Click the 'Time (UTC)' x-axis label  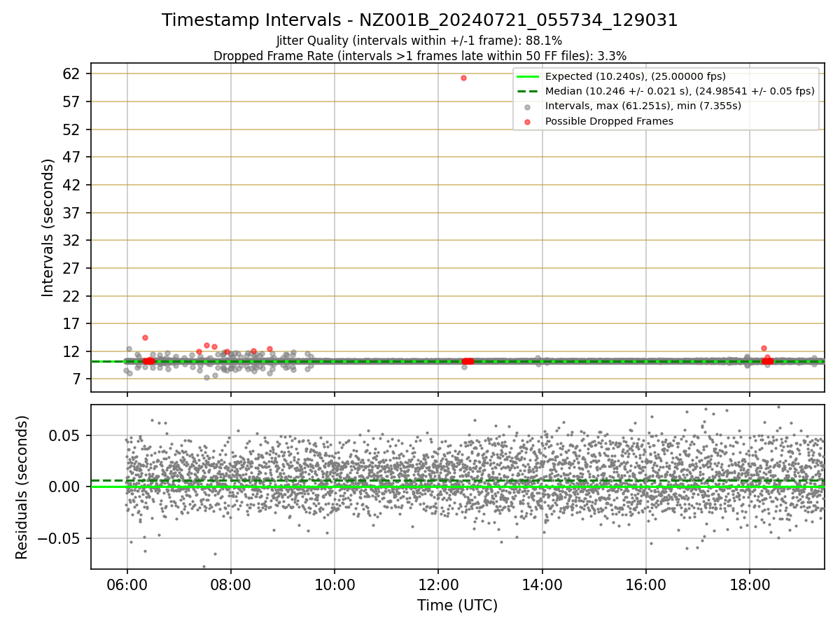coord(457,605)
